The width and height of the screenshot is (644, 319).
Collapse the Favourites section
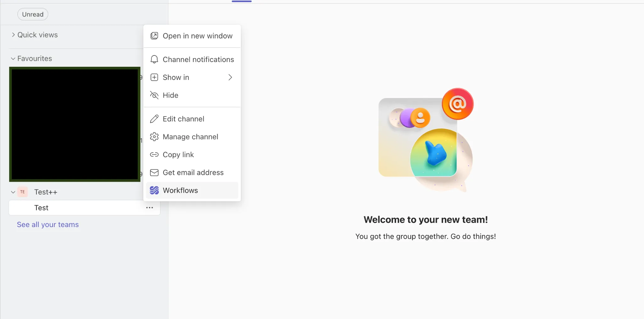13,59
